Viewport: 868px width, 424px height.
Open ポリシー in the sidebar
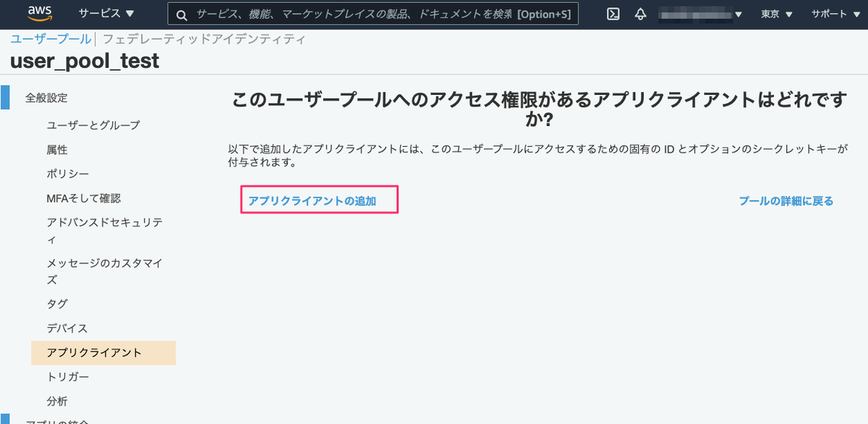68,174
